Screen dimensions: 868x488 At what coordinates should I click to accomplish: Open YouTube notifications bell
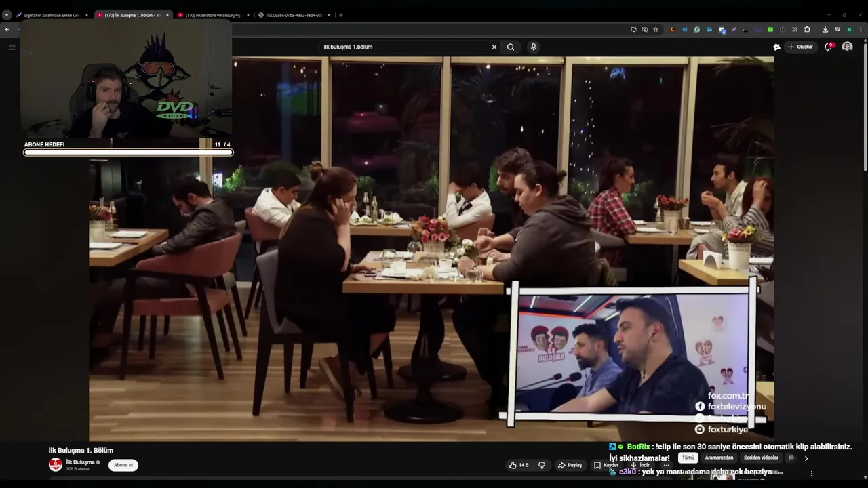pyautogui.click(x=829, y=47)
